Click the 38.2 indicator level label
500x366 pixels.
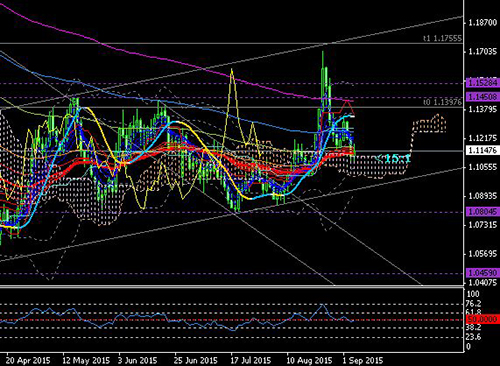coord(473,327)
